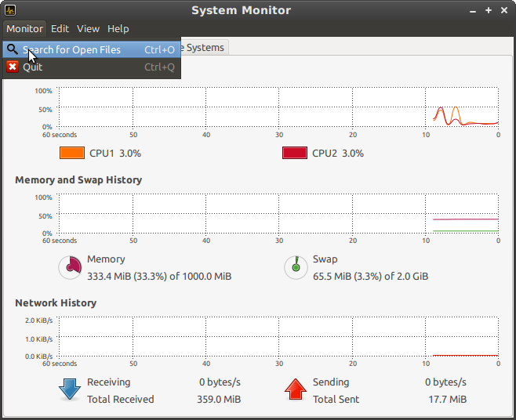Click the CPU1 3.0% label
Screen dimensions: 516x420
pyautogui.click(x=115, y=154)
